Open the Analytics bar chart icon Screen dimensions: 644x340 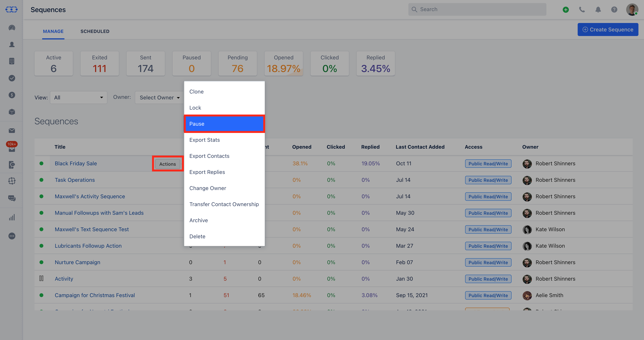coord(12,217)
